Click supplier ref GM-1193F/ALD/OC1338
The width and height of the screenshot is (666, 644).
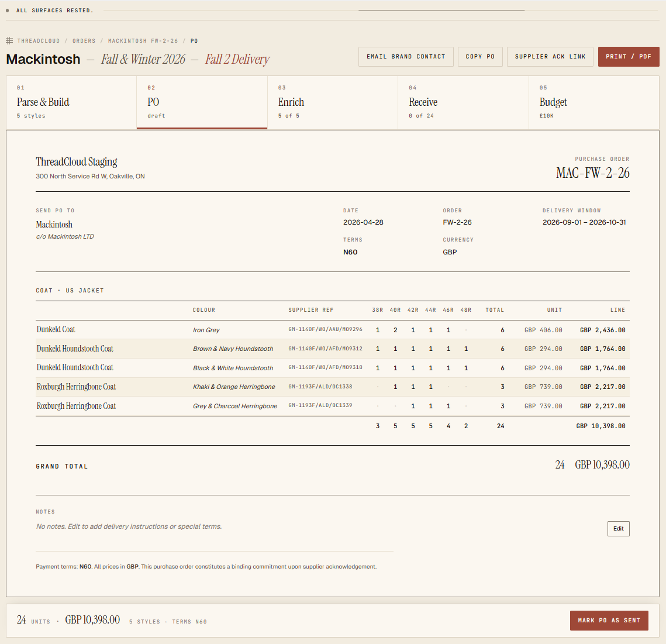click(320, 387)
